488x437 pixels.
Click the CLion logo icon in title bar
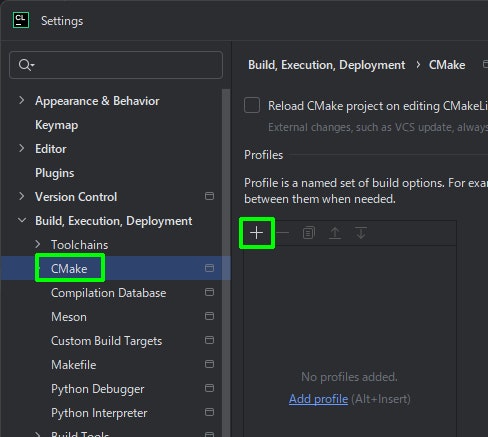point(21,20)
